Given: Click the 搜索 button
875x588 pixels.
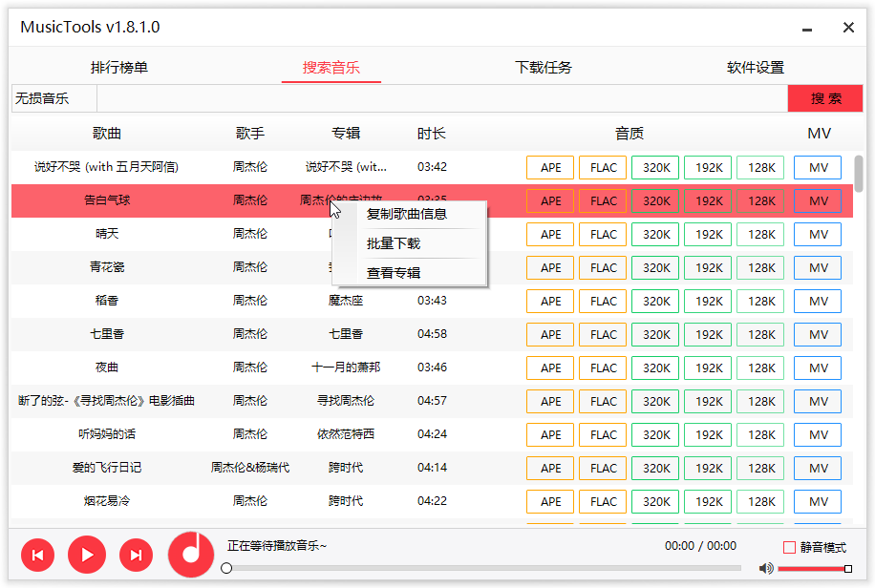Looking at the screenshot, I should pyautogui.click(x=824, y=97).
